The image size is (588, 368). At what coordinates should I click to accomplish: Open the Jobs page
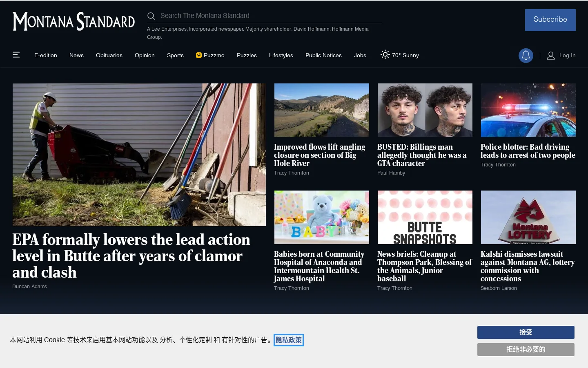pyautogui.click(x=360, y=55)
